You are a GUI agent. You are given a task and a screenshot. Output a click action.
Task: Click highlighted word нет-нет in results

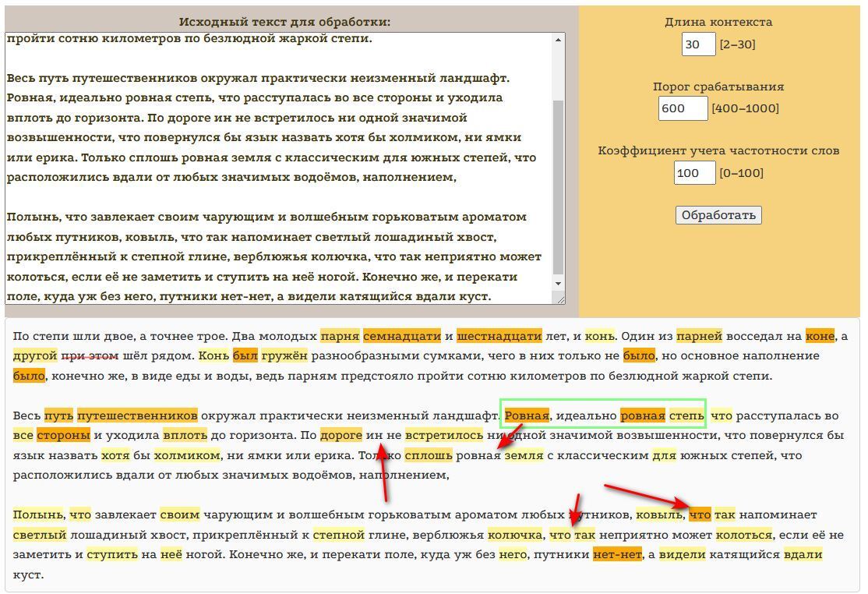pos(617,554)
